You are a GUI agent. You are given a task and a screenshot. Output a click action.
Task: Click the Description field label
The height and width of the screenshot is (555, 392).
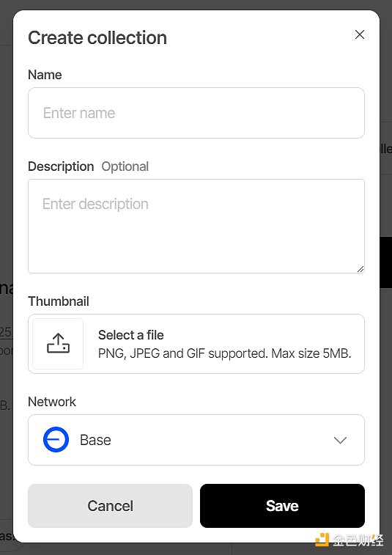(61, 166)
